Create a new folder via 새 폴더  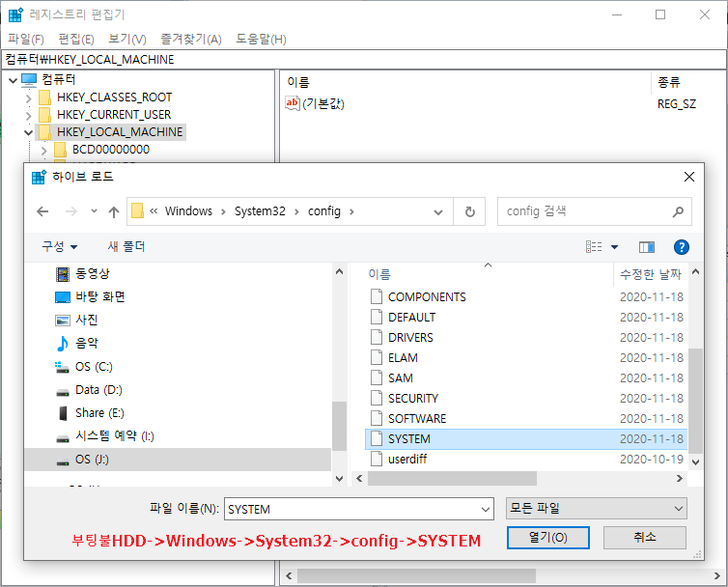click(126, 246)
